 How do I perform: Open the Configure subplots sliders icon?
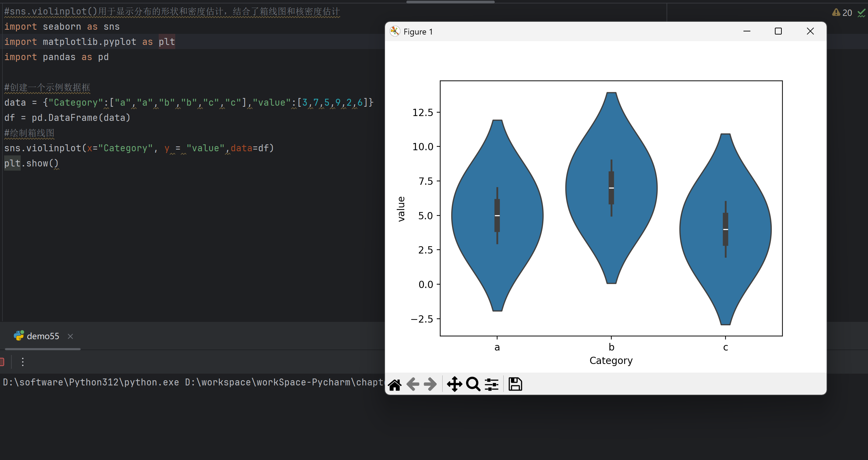(x=491, y=384)
